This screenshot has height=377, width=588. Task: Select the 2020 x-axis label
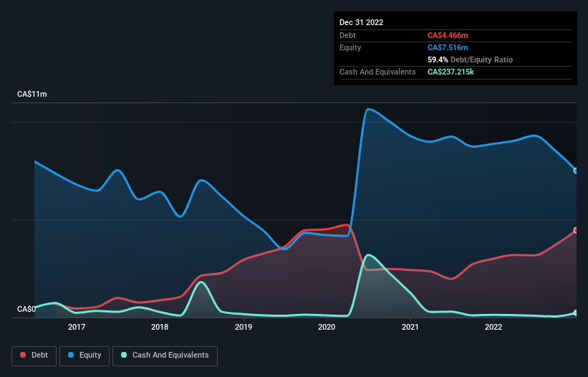coord(327,327)
